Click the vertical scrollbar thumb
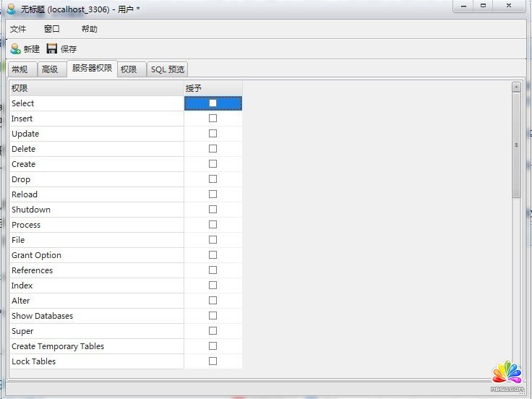The width and height of the screenshot is (532, 399). 516,145
